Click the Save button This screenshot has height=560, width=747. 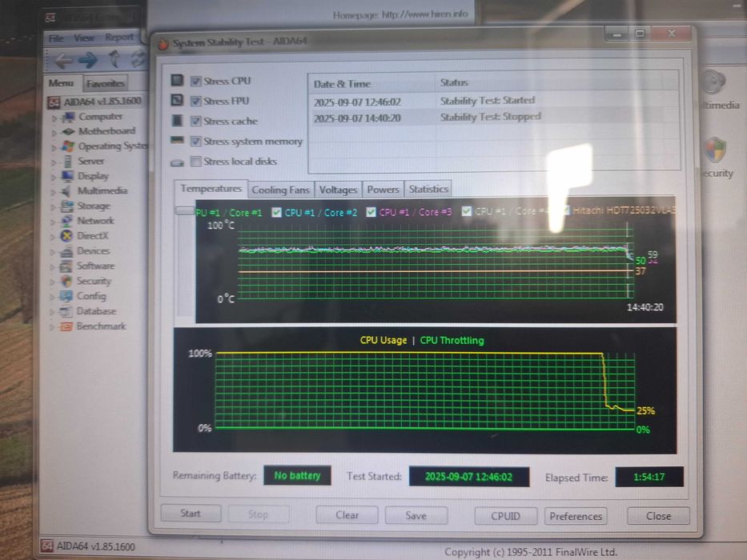(x=416, y=515)
